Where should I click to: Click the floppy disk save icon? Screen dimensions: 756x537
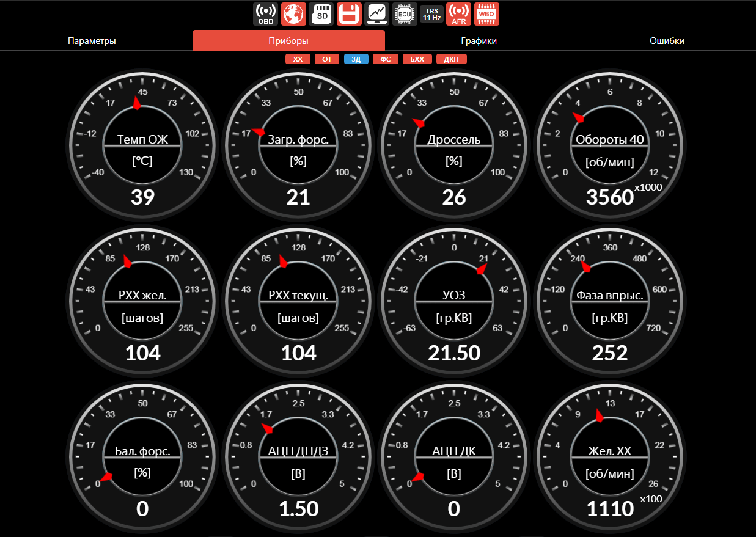[349, 14]
